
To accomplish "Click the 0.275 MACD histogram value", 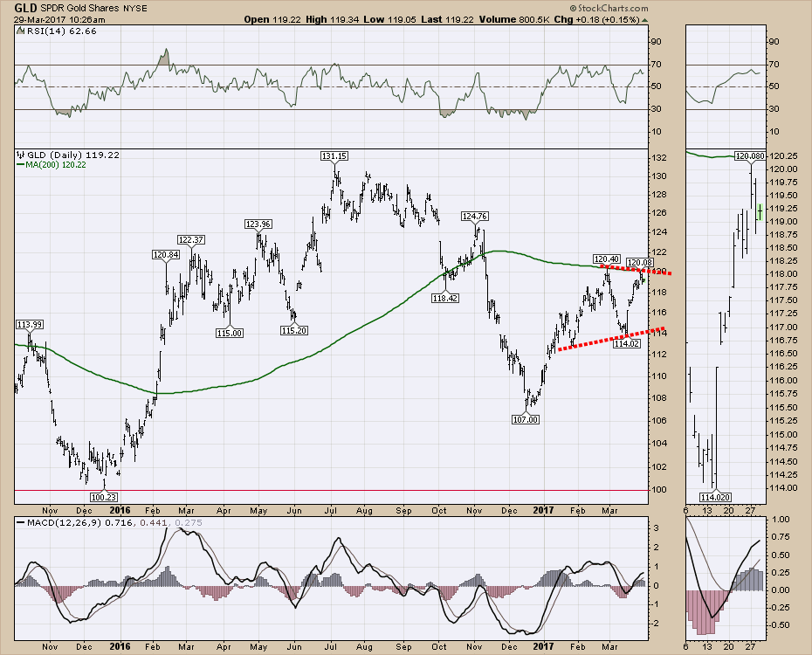I will coord(189,523).
